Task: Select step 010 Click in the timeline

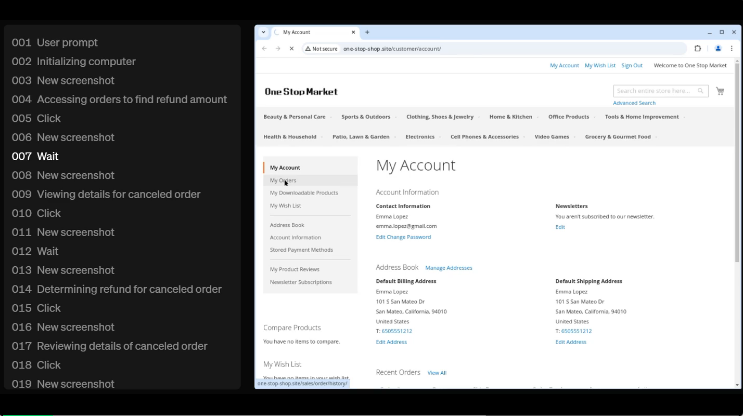Action: pos(49,213)
